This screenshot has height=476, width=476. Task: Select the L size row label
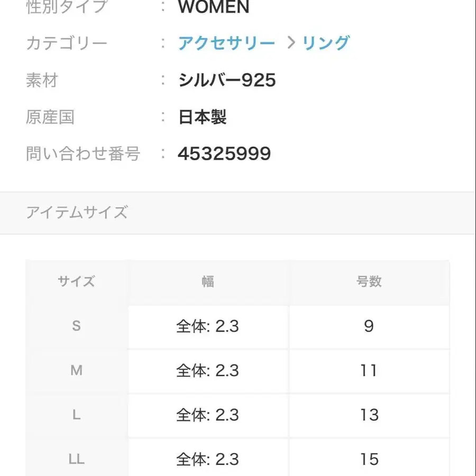[77, 415]
